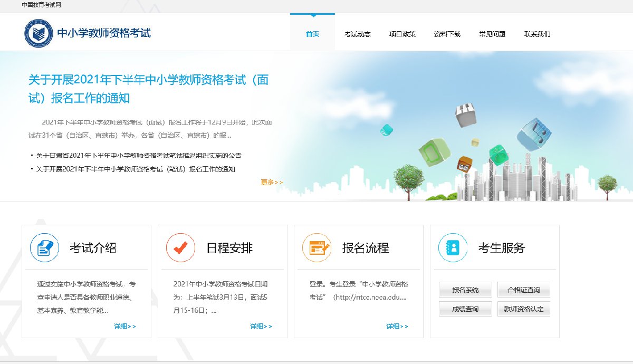This screenshot has width=633, height=364.
Task: Open the 项目政策 menu item
Action: [402, 34]
